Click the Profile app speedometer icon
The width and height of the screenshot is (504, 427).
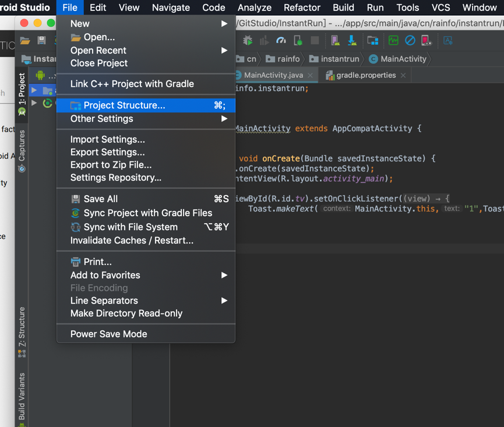tap(281, 40)
